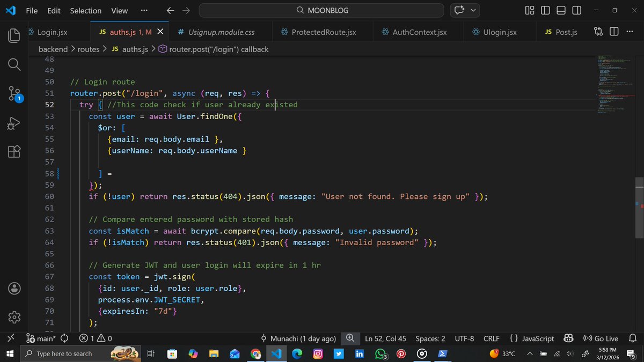644x362 pixels.
Task: Open the Selection menu
Action: coord(85,10)
